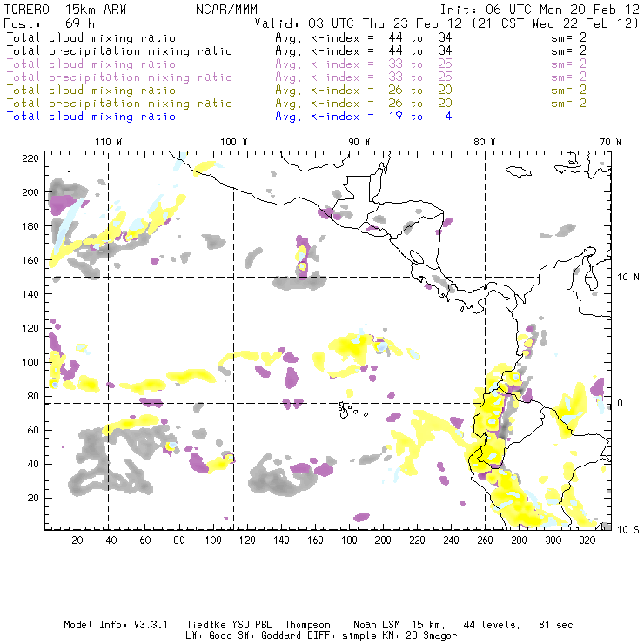Click the '180' tick on the horizontal axis
This screenshot has width=644, height=644.
tap(349, 540)
